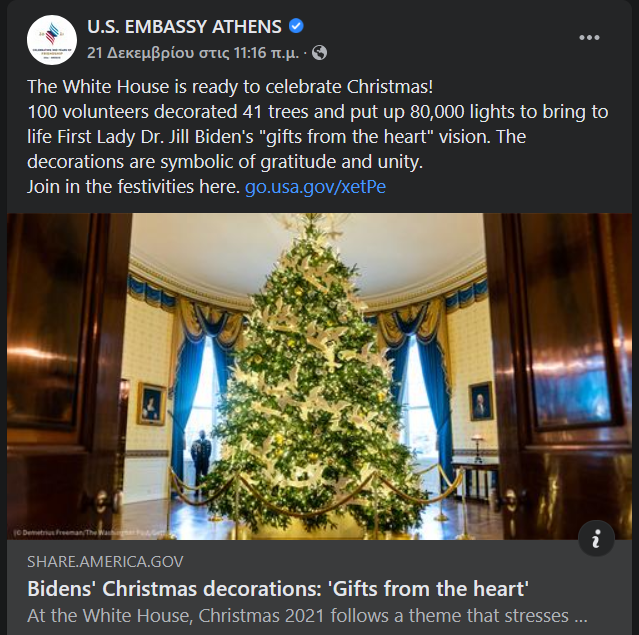This screenshot has width=639, height=635.
Task: Click the person standing by the window
Action: (x=201, y=459)
